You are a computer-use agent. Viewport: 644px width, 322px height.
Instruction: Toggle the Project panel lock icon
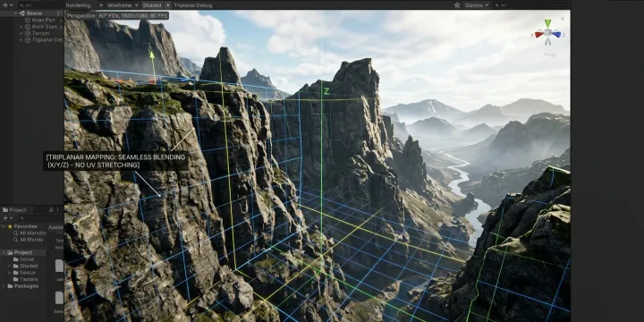(50, 210)
